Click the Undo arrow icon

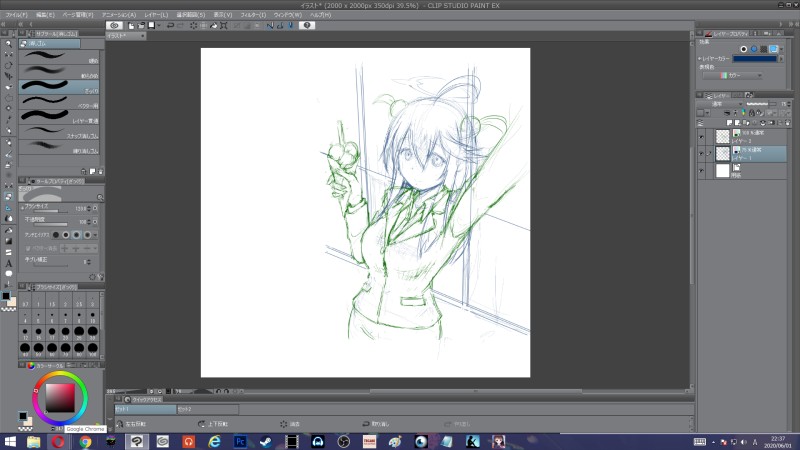tap(170, 26)
